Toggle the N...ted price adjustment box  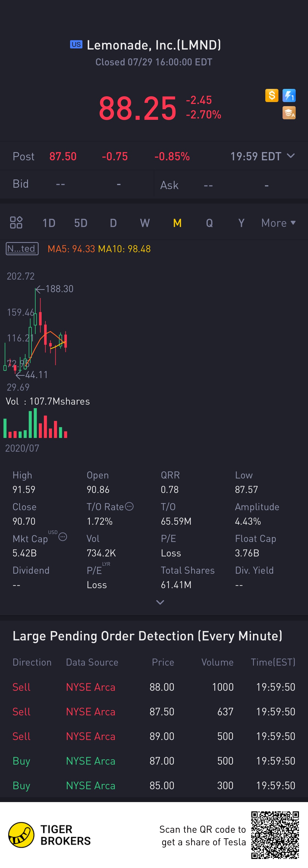pos(22,249)
